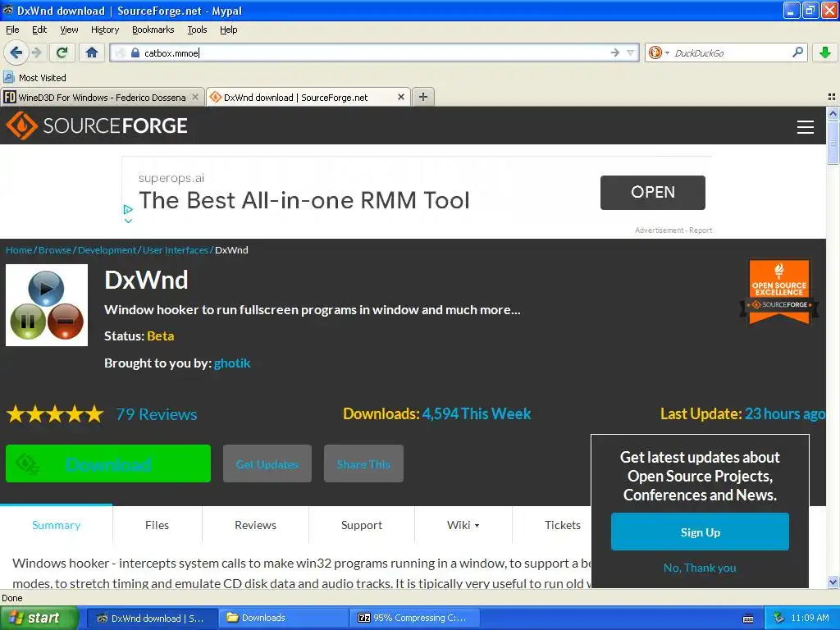Viewport: 840px width, 630px height.
Task: Click inside the URL address field
Action: click(x=375, y=52)
